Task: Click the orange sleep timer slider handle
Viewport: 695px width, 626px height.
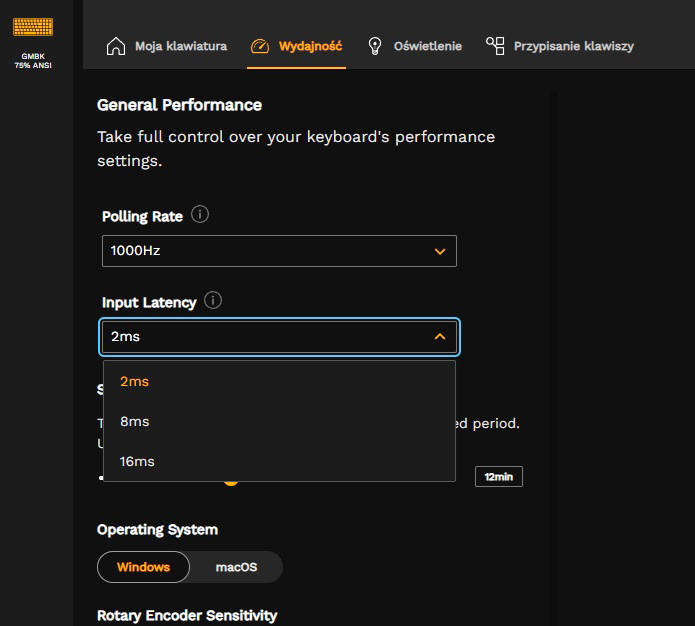Action: click(x=231, y=481)
